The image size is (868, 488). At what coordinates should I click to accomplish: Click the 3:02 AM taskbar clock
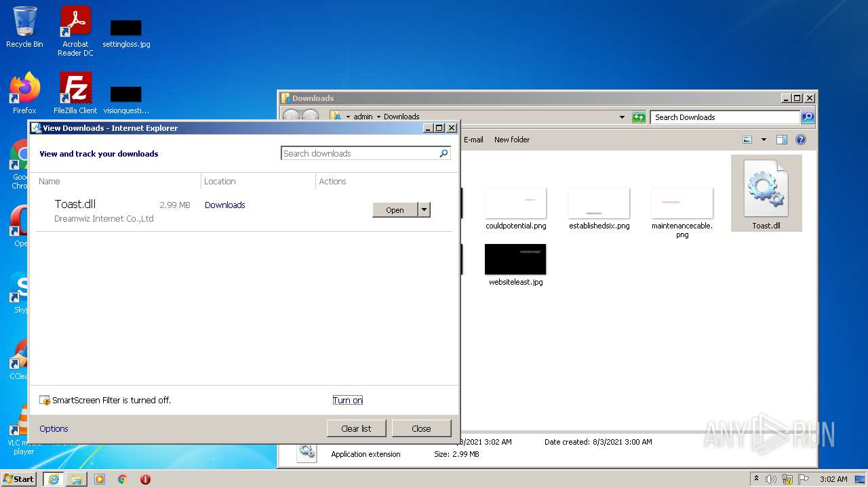coord(833,479)
